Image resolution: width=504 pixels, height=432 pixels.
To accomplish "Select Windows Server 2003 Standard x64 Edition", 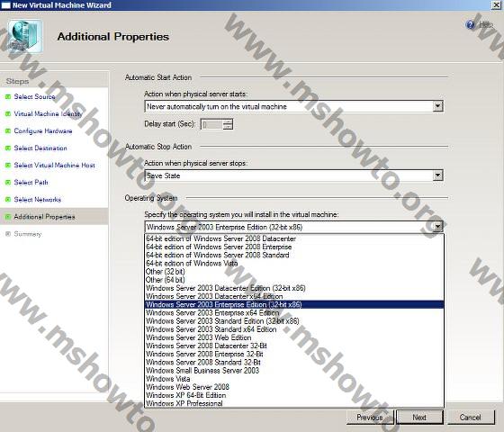I will point(294,329).
